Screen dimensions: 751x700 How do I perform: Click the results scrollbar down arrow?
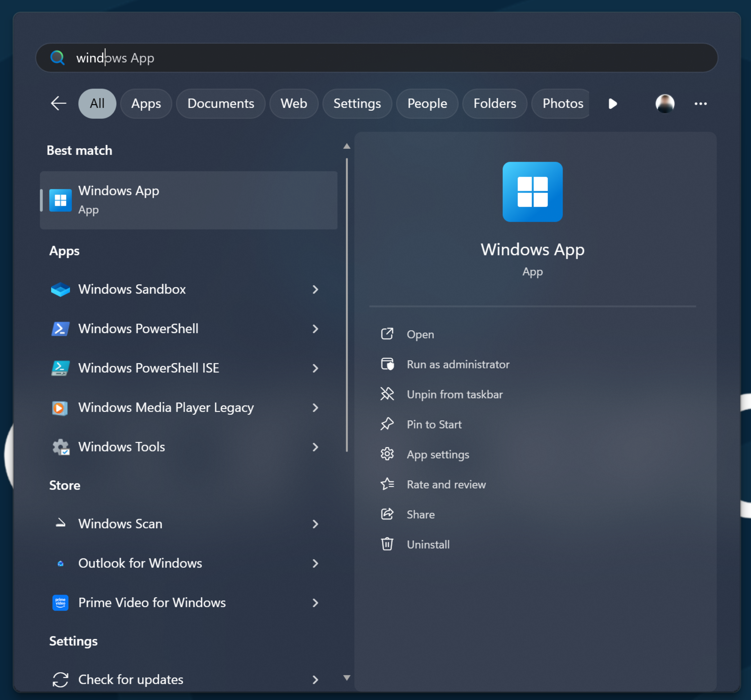tap(346, 678)
